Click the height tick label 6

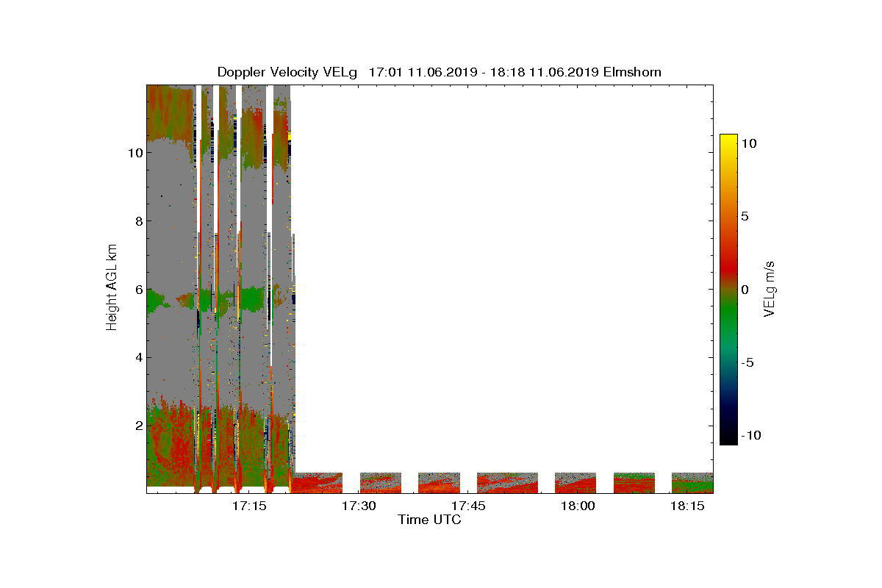pyautogui.click(x=138, y=290)
